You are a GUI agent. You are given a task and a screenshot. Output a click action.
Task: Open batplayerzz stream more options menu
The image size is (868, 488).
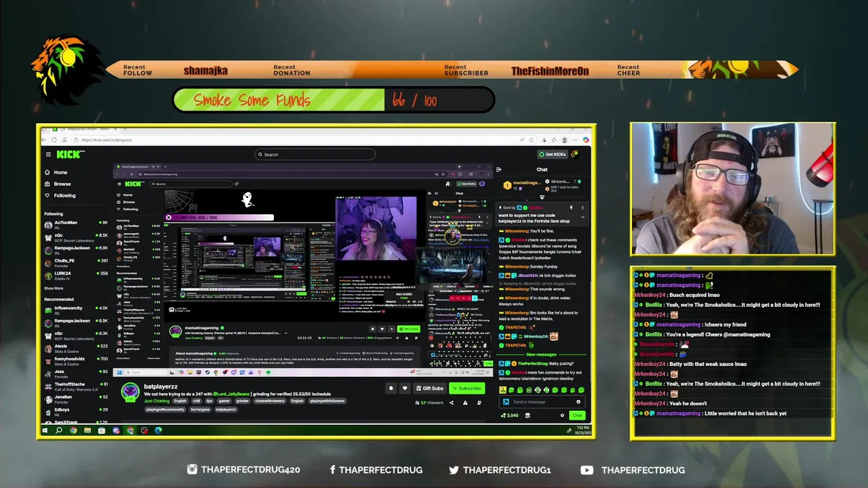click(x=479, y=403)
